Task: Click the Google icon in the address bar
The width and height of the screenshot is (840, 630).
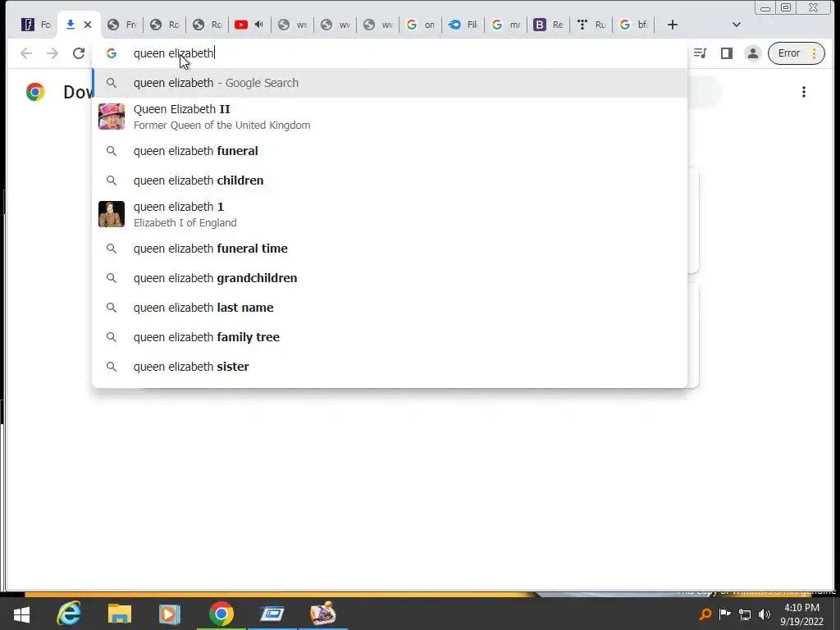Action: pos(112,53)
